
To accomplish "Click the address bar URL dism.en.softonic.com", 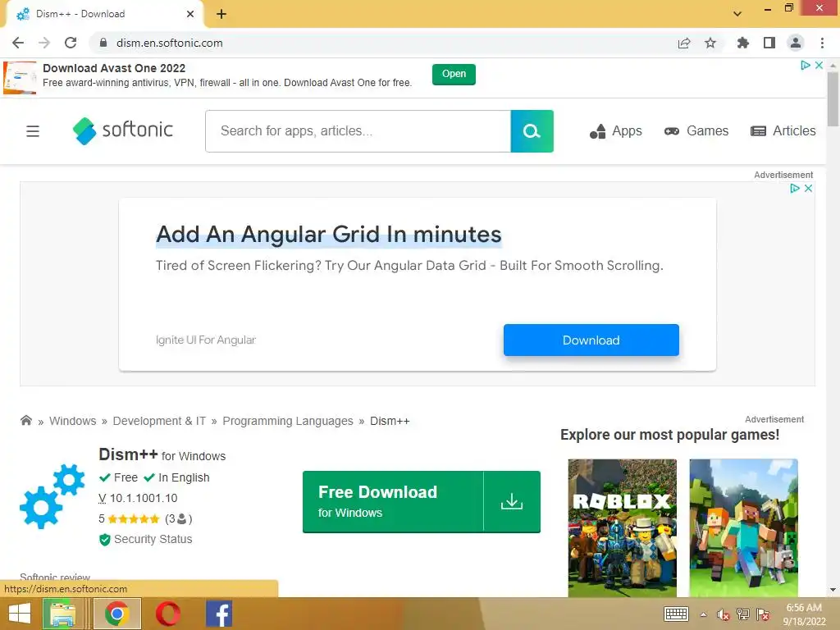I will [169, 43].
